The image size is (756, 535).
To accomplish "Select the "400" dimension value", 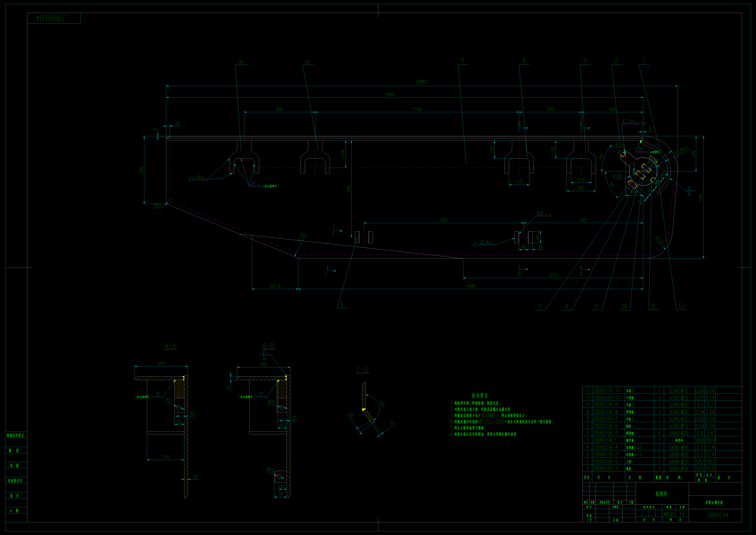I will coord(280,109).
